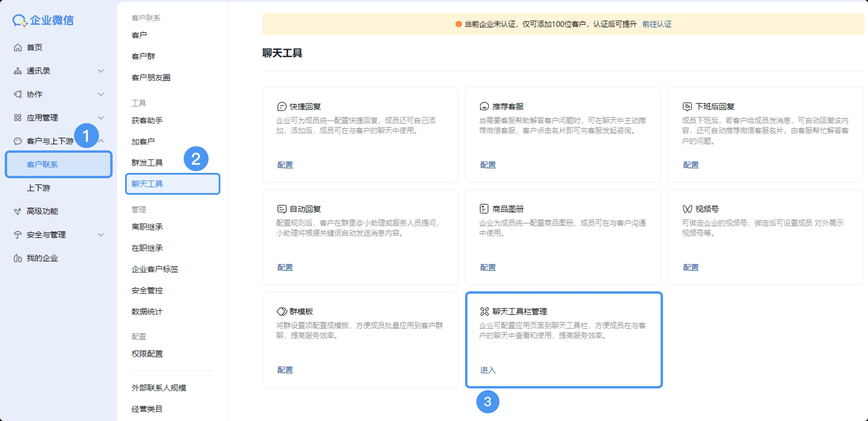Expand the 应用管理 chevron
Viewport: 868px width, 421px height.
coord(101,118)
